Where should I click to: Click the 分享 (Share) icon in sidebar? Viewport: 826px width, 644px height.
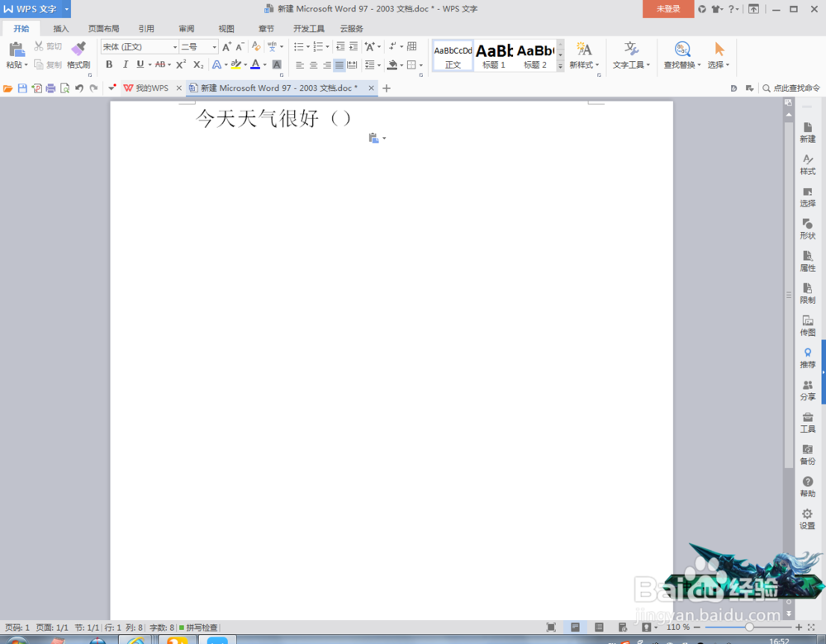[x=807, y=391]
